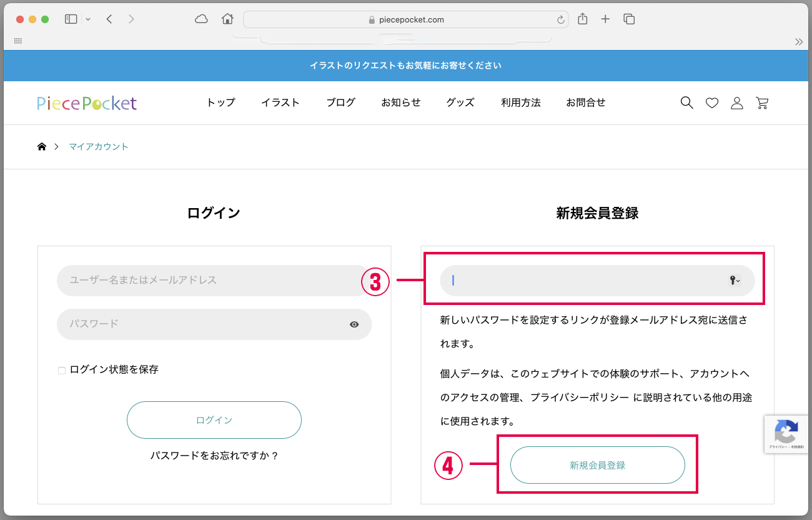Enable the ログイン状態を保存 checkbox
The width and height of the screenshot is (812, 520).
pos(62,371)
